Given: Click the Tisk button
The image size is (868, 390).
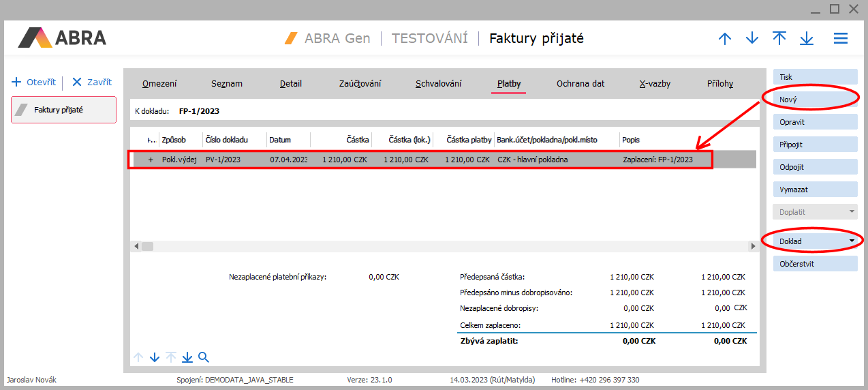Looking at the screenshot, I should (815, 77).
